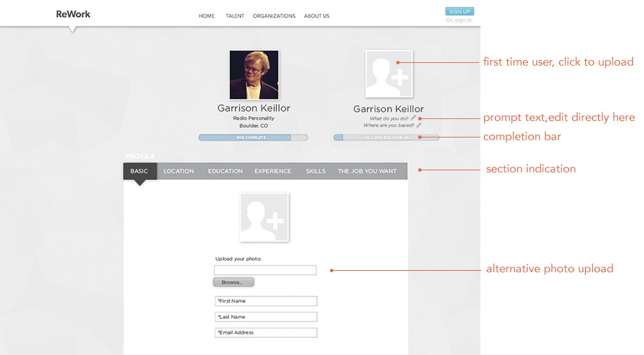Switch to the Location tab

179,171
